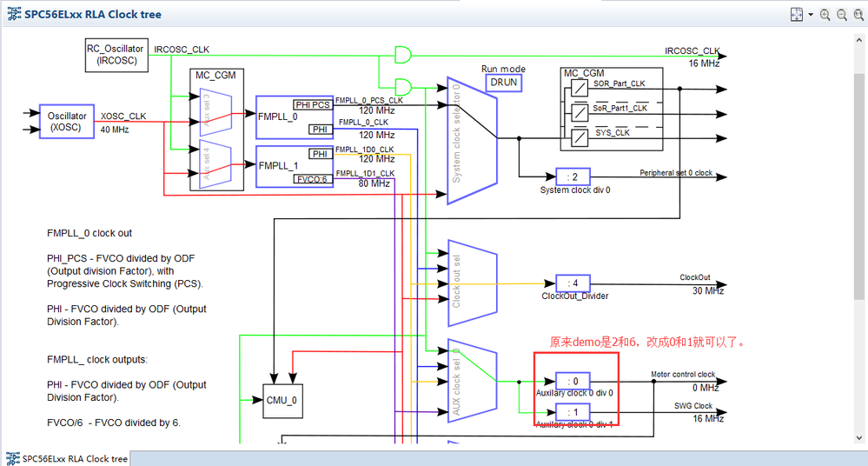Click the scroll-down arrow of vertical scrollbar
868x466 pixels.
click(x=859, y=437)
